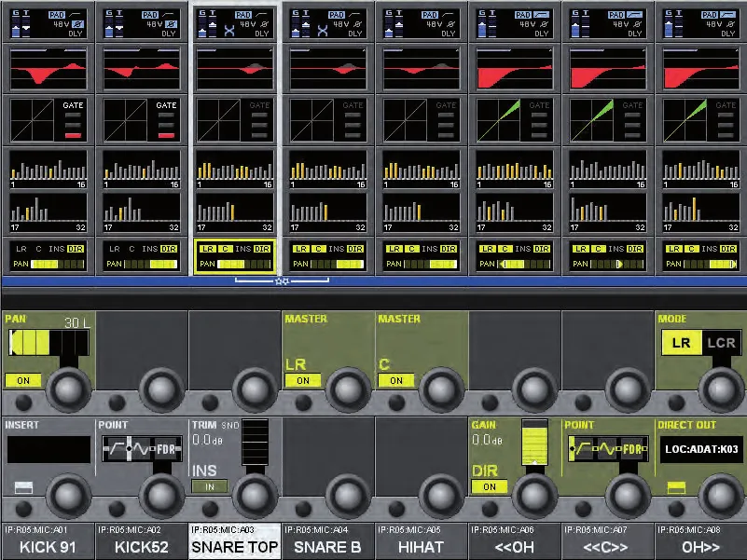
Task: Click the GAIN encoder knob
Action: [x=534, y=496]
